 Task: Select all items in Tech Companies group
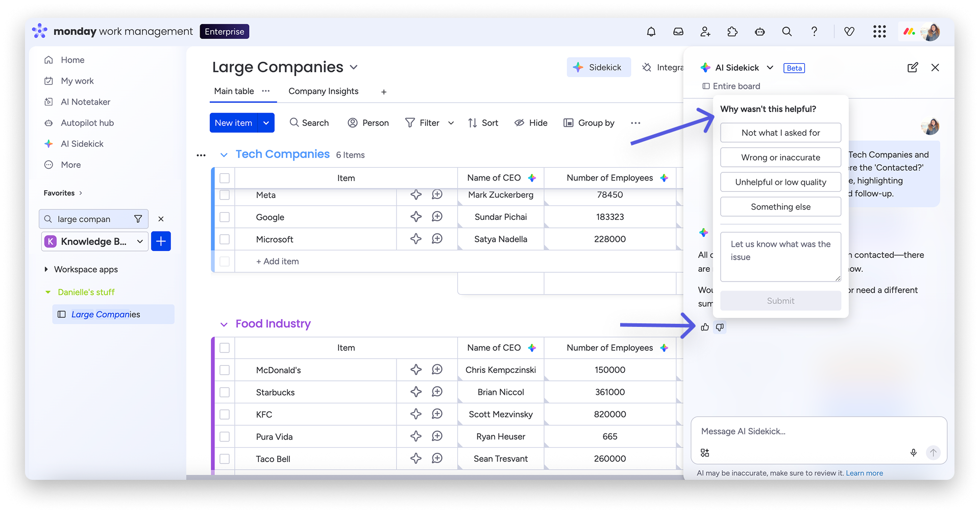point(225,178)
